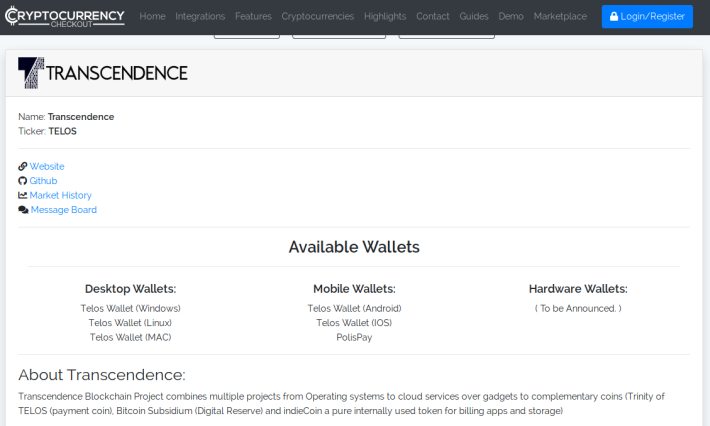Select the PolisPay mobile wallet
The image size is (710, 426).
point(354,337)
